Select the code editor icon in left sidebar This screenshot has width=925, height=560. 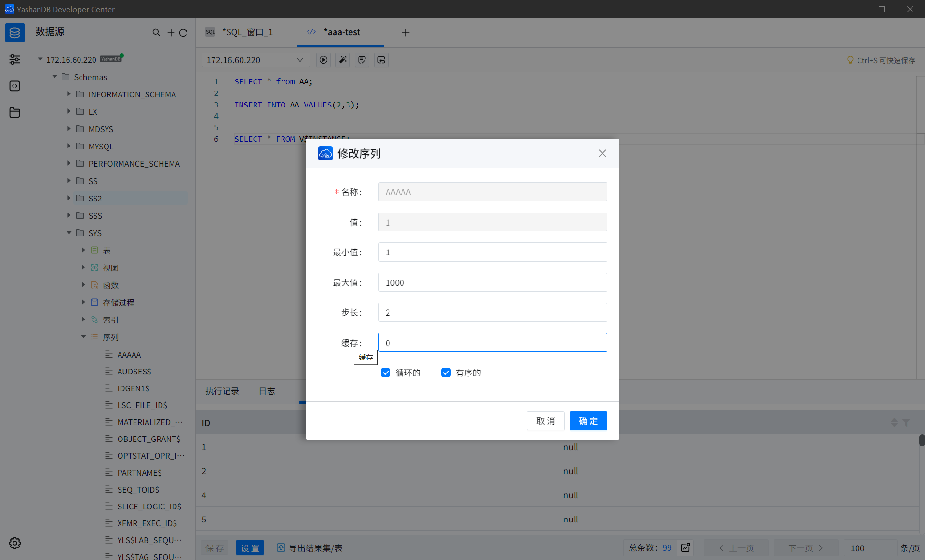tap(14, 86)
